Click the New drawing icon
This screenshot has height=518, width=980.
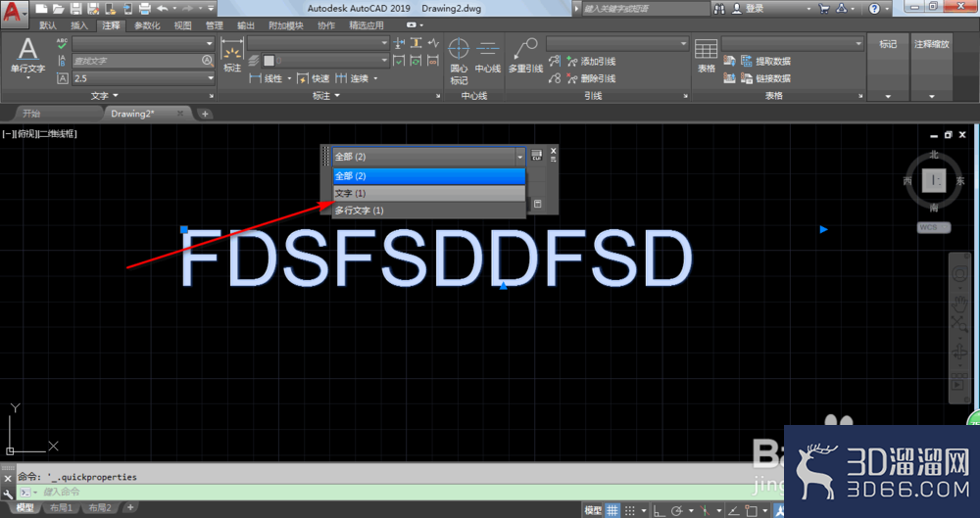41,8
